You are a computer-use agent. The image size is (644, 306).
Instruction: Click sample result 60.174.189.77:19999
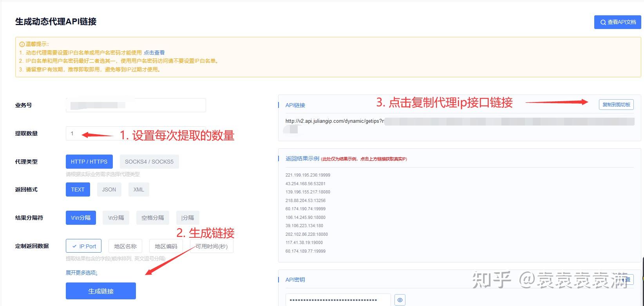(306, 251)
